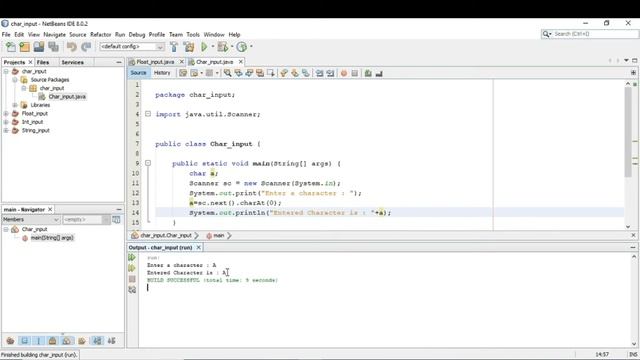Image resolution: width=640 pixels, height=360 pixels.
Task: Click the Debug Project toolbar icon
Action: [x=223, y=47]
